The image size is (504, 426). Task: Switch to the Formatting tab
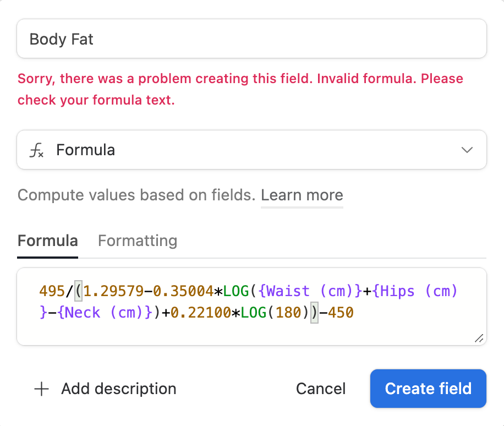138,241
